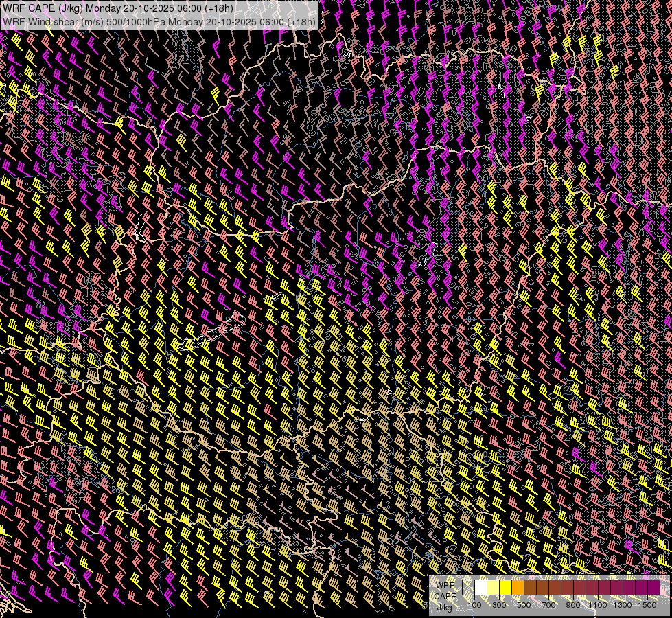Click the white swatch in CAPE legend
This screenshot has width=672, height=618.
[x=480, y=588]
